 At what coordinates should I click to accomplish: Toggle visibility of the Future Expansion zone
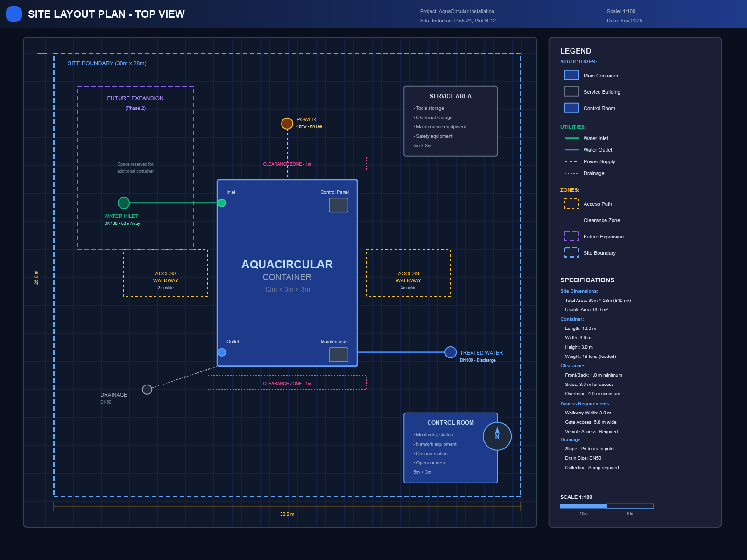602,237
